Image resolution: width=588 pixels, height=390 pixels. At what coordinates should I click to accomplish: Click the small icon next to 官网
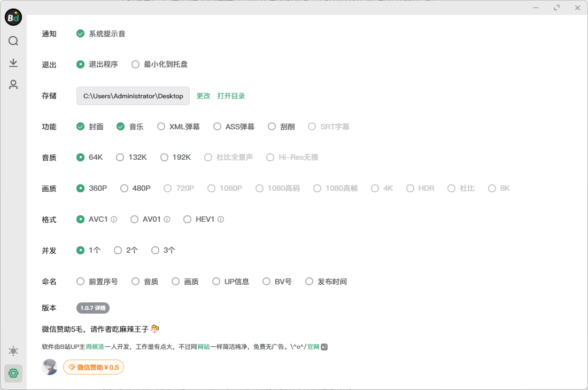pos(324,347)
